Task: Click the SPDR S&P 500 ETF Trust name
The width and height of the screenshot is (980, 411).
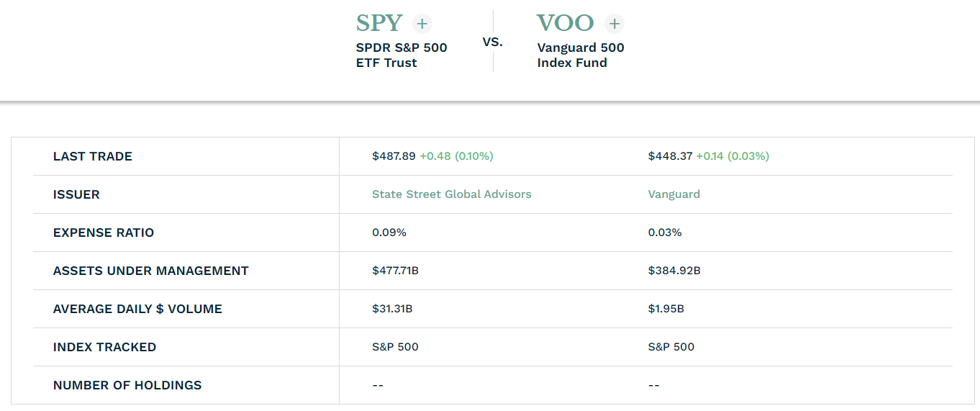Action: pos(401,55)
